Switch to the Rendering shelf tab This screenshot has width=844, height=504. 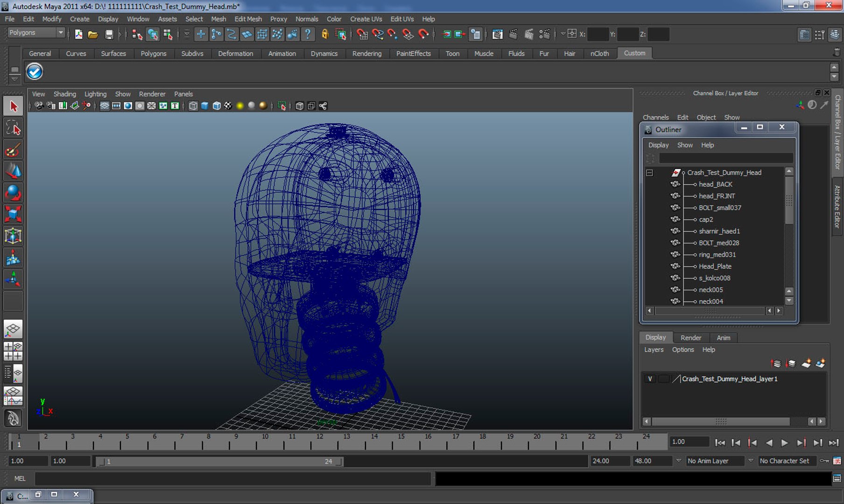(x=366, y=54)
